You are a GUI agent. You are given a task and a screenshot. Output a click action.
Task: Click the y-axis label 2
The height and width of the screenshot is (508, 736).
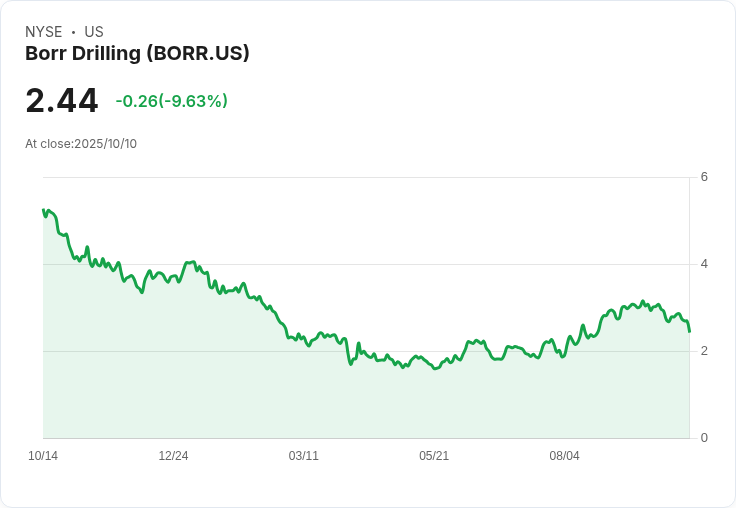click(x=704, y=351)
